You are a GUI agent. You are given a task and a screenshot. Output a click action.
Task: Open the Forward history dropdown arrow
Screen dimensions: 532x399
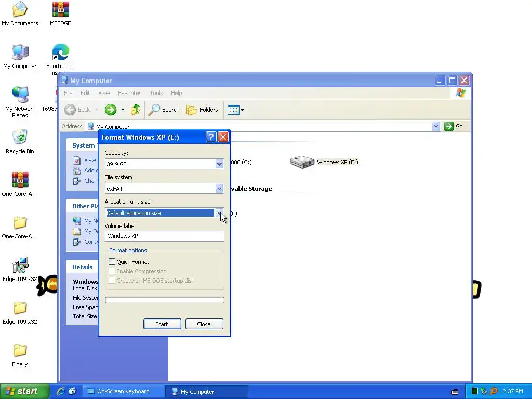pos(123,110)
